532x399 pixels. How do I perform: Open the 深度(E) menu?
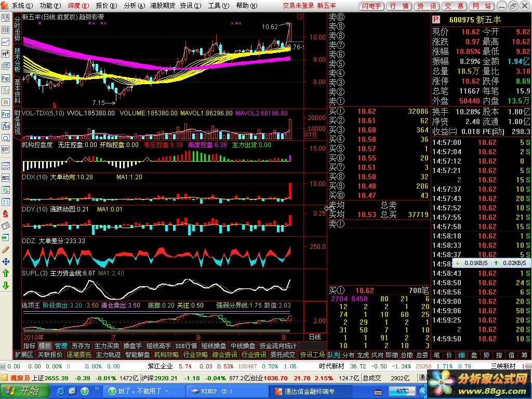point(78,6)
